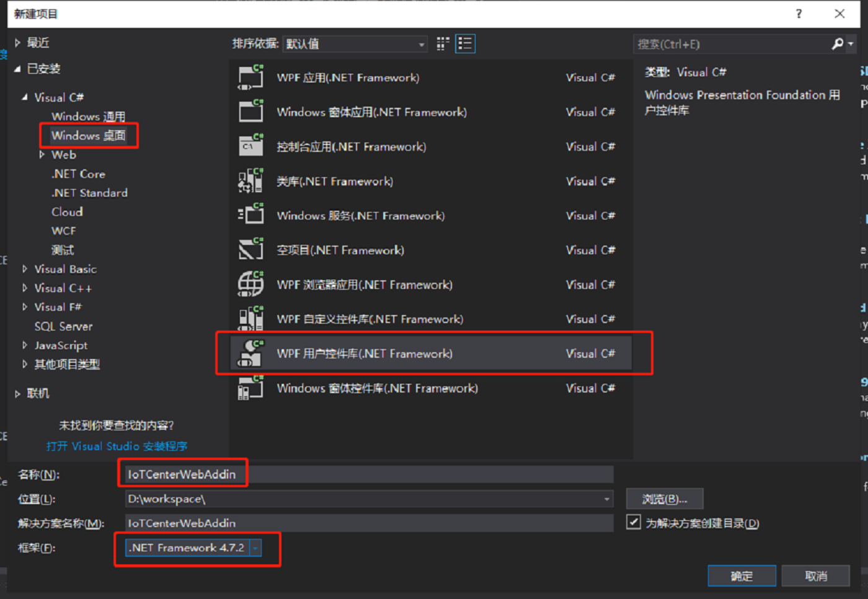The image size is (868, 599).
Task: Select the 类库(.NET Framework) row text
Action: point(335,181)
